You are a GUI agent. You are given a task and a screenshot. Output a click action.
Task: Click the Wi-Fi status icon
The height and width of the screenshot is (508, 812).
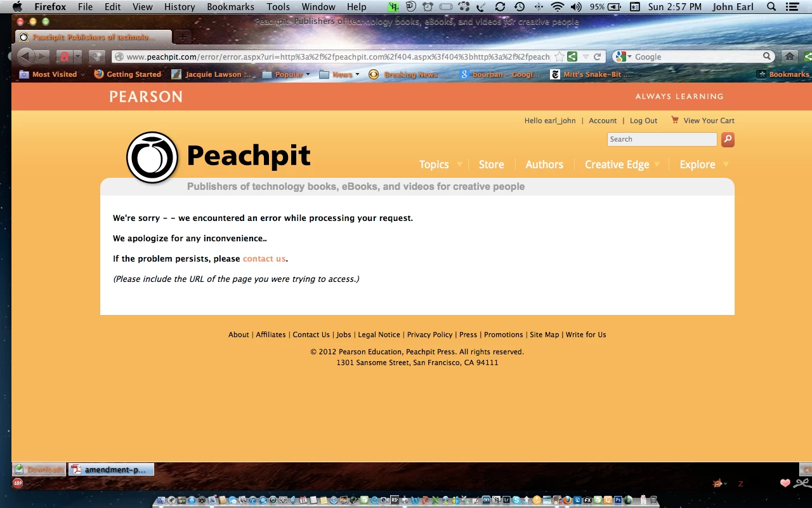(x=558, y=7)
